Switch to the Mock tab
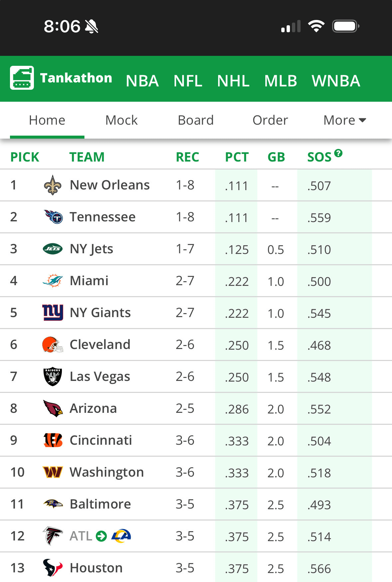The image size is (392, 582). coord(121,120)
